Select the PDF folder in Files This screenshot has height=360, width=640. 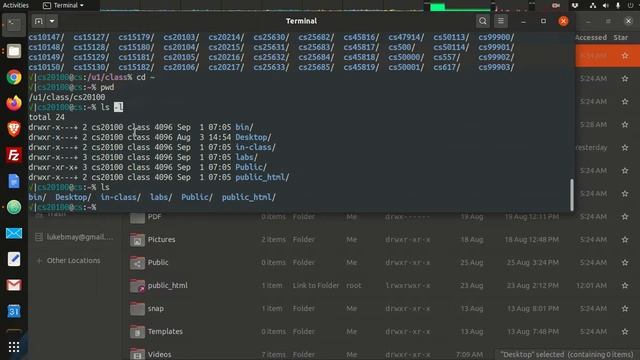coord(154,216)
